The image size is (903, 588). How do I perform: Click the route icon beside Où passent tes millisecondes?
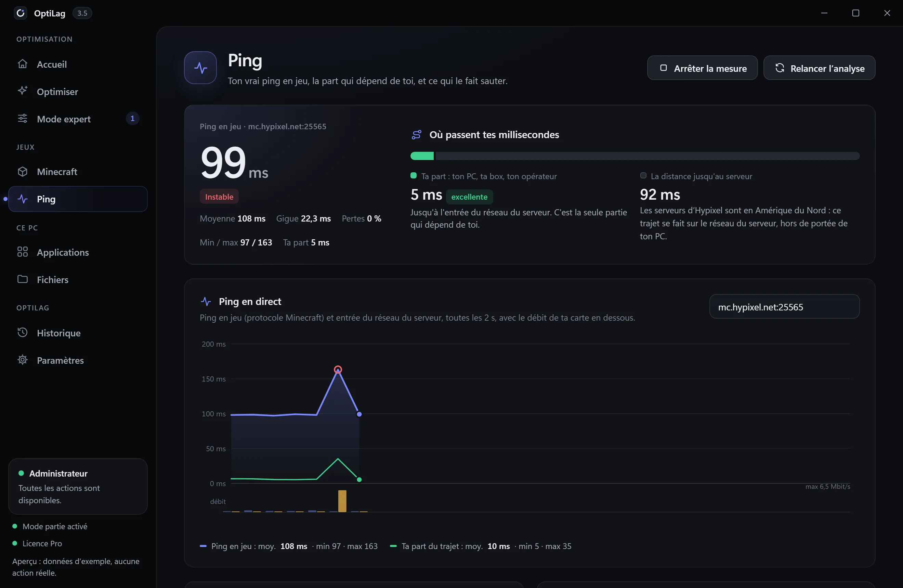click(x=416, y=135)
